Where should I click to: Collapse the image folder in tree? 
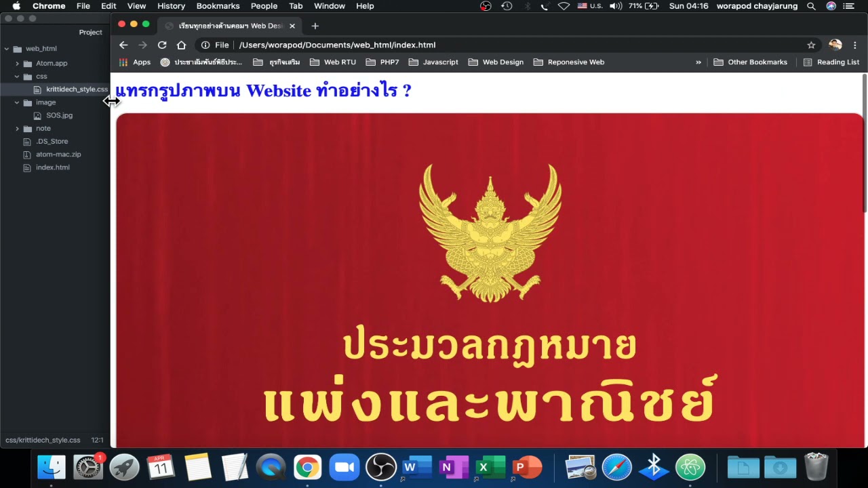point(17,102)
